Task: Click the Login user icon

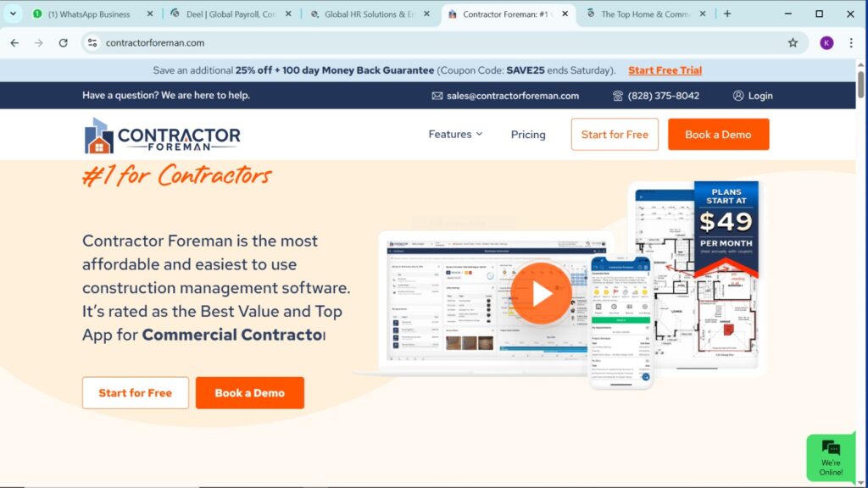Action: pos(738,96)
